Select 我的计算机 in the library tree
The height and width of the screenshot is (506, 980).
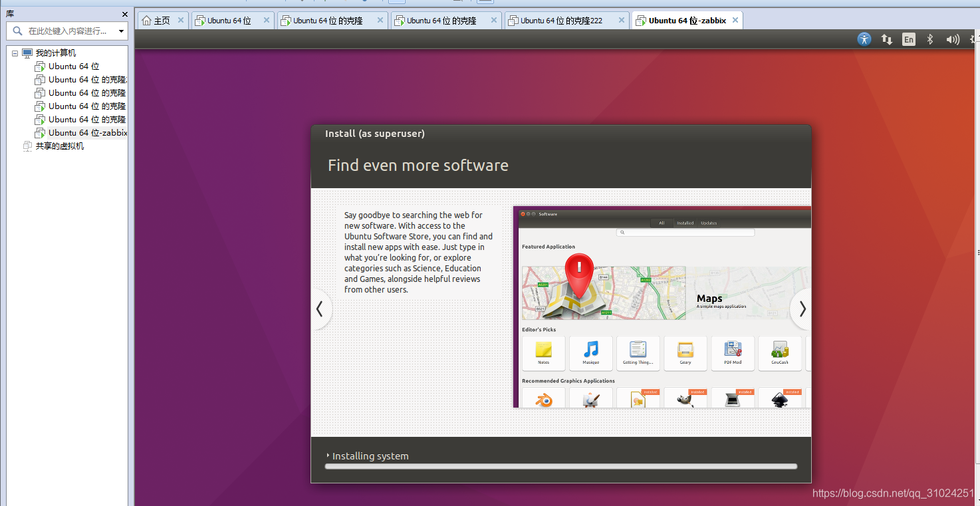pos(56,53)
